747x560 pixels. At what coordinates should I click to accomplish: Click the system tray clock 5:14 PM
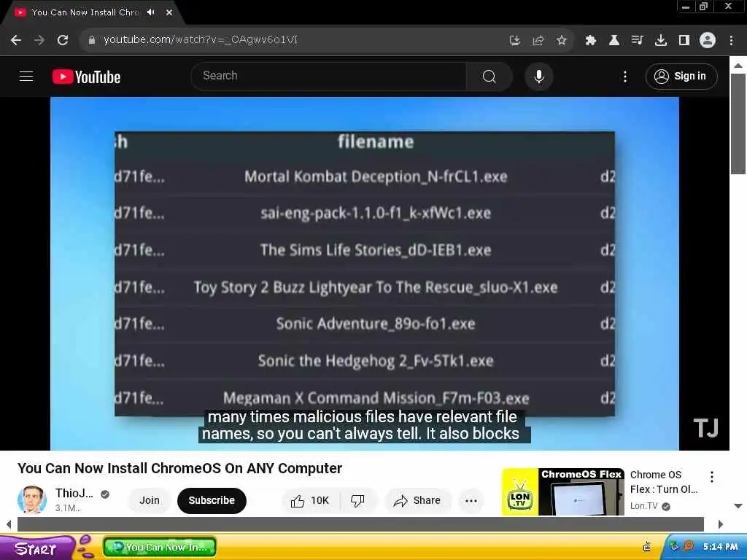720,547
